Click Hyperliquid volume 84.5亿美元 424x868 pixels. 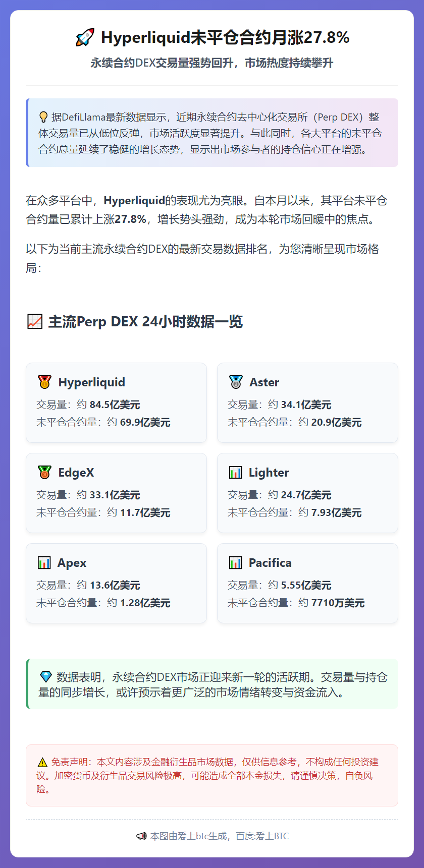(115, 404)
